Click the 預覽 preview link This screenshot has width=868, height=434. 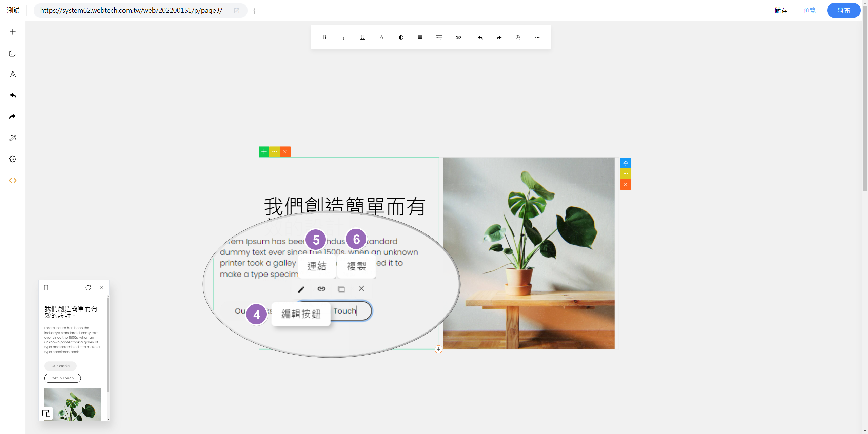click(809, 11)
